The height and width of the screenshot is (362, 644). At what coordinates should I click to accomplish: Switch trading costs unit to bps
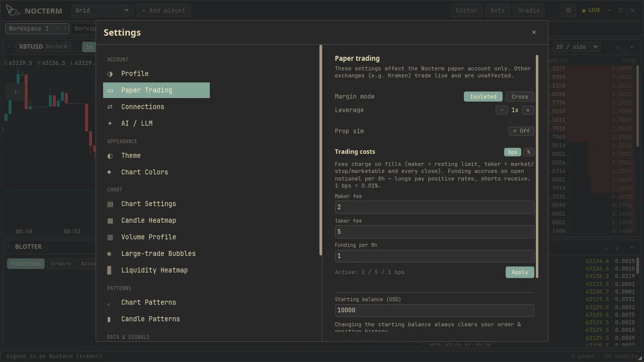512,152
